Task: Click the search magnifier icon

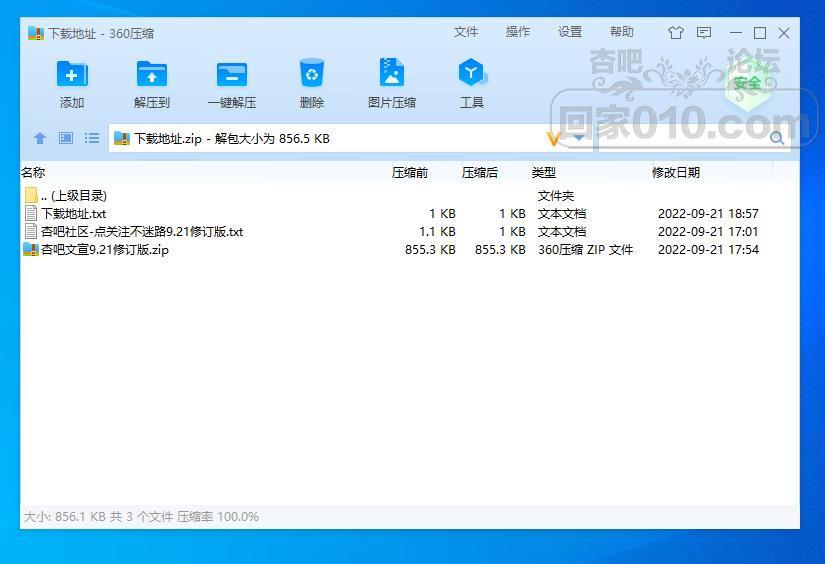Action: point(777,138)
